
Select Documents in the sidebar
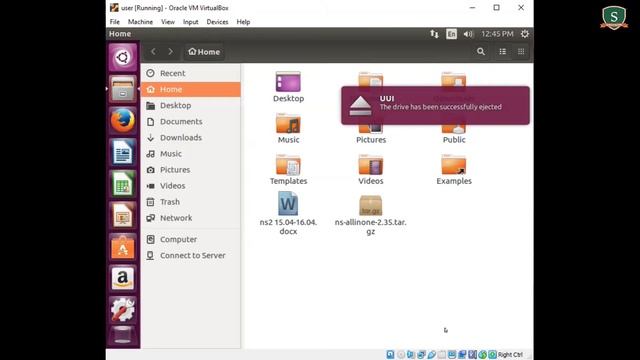click(x=191, y=122)
